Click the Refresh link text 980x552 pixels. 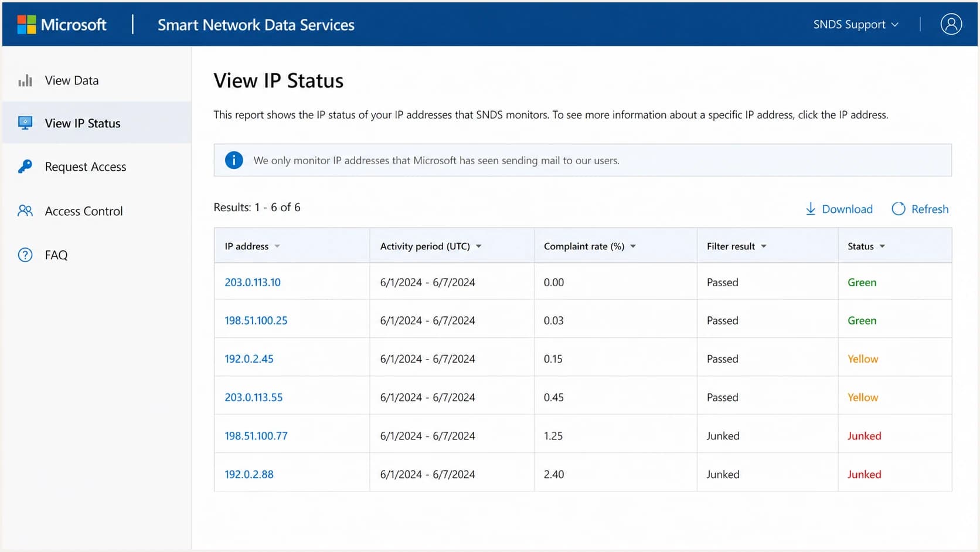click(930, 209)
